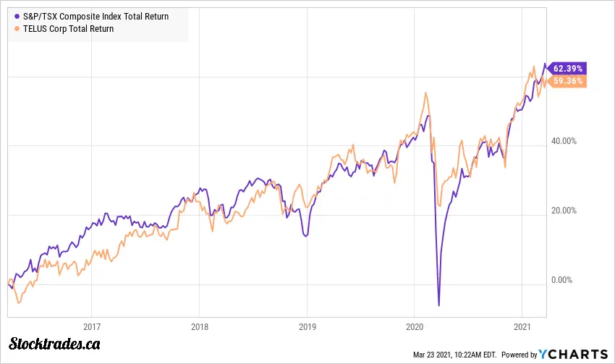Screen dimensions: 615x364
Task: Click the orange line's early 2020 peak
Action: [425, 92]
